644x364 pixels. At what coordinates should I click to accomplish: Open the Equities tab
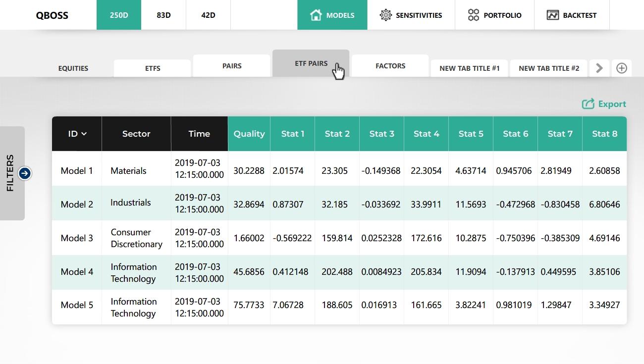[x=73, y=68]
